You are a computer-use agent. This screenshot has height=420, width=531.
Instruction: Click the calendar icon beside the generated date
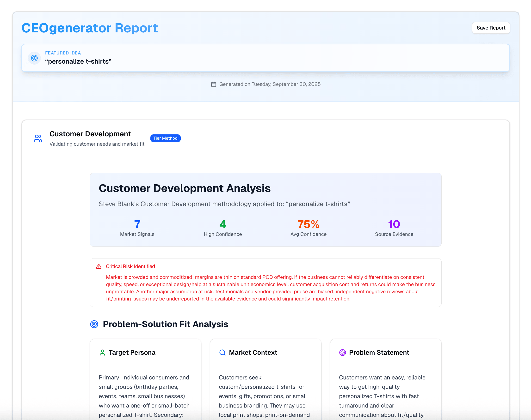tap(214, 84)
